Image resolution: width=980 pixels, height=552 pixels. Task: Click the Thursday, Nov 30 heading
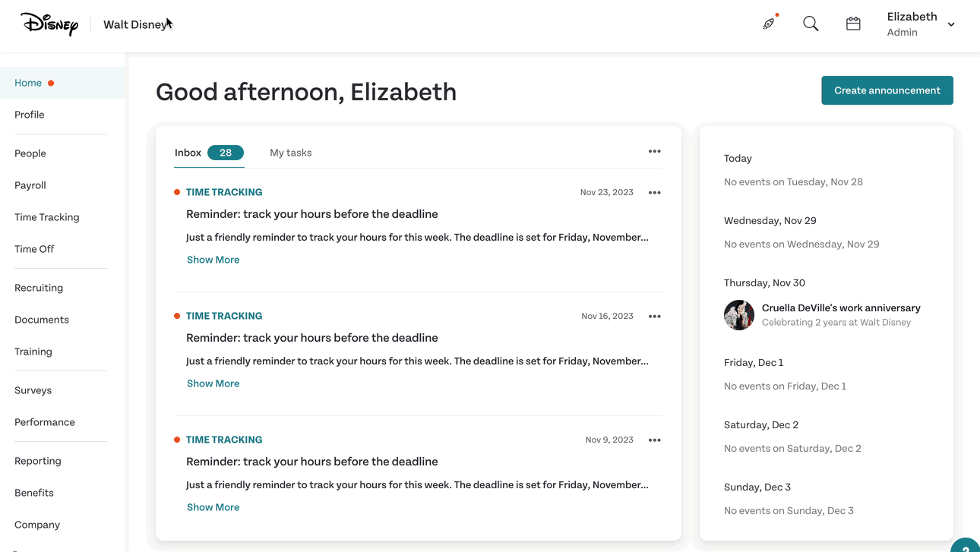click(x=764, y=282)
